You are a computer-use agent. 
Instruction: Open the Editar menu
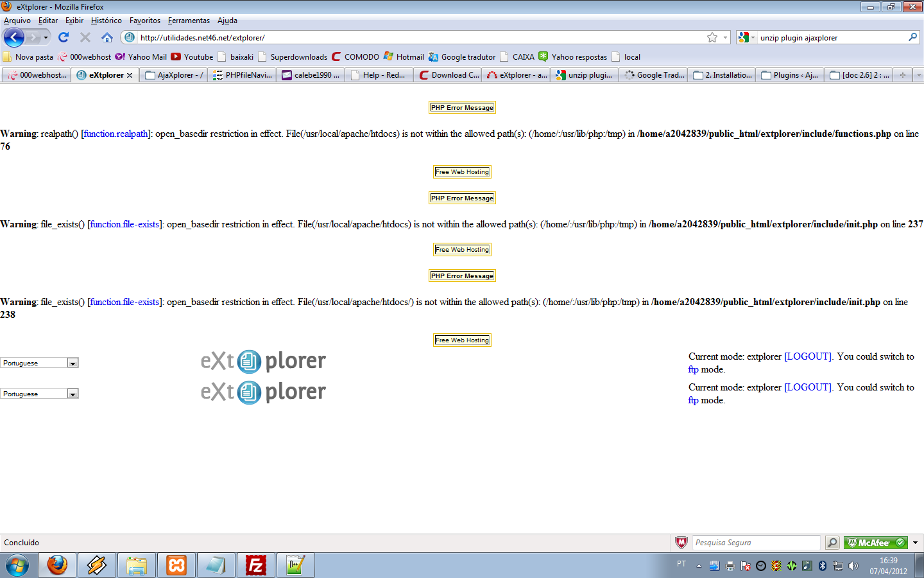coord(48,21)
